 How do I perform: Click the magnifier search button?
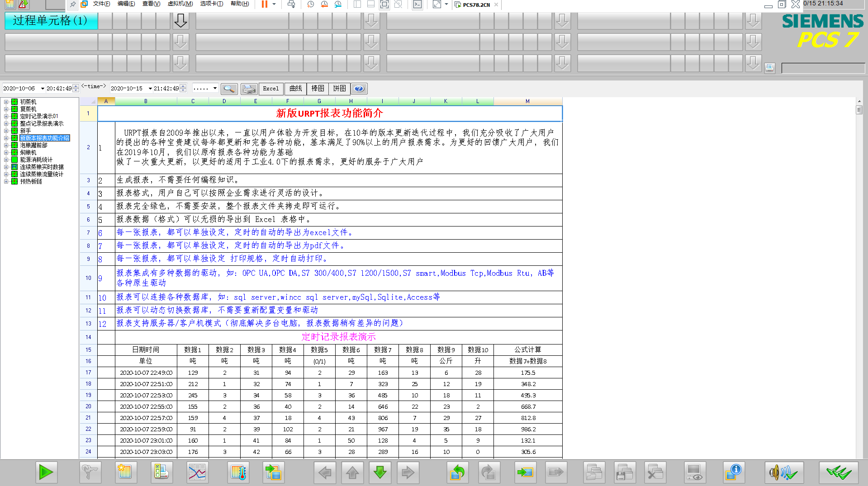[x=229, y=89]
